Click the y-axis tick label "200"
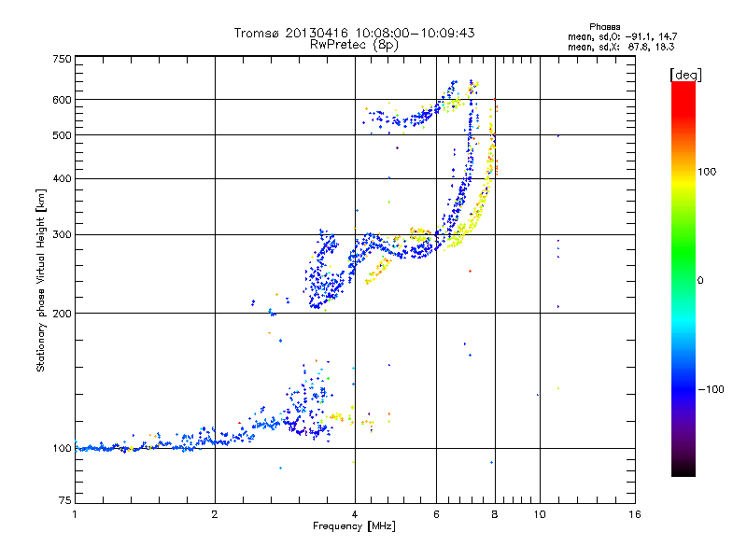Viewport: 747px width, 560px height. [x=62, y=314]
